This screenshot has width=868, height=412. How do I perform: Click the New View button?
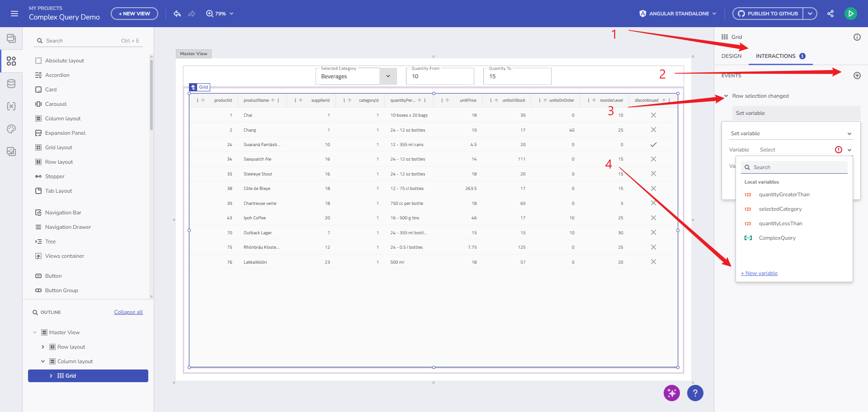click(x=134, y=14)
